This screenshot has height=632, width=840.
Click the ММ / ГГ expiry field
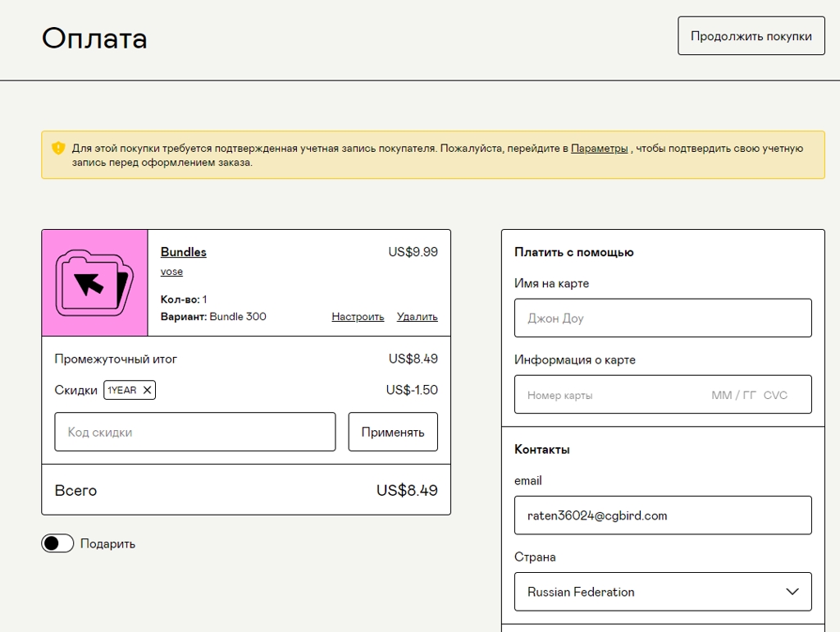point(733,395)
